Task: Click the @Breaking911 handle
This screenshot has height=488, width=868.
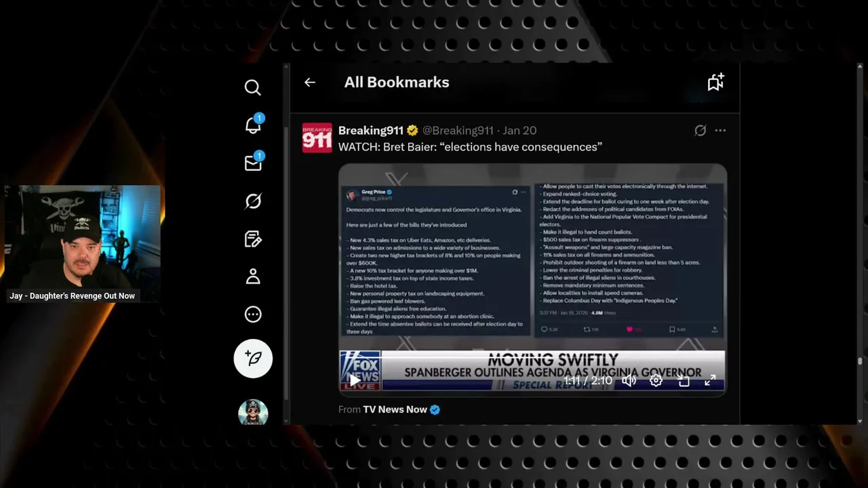Action: pyautogui.click(x=458, y=130)
